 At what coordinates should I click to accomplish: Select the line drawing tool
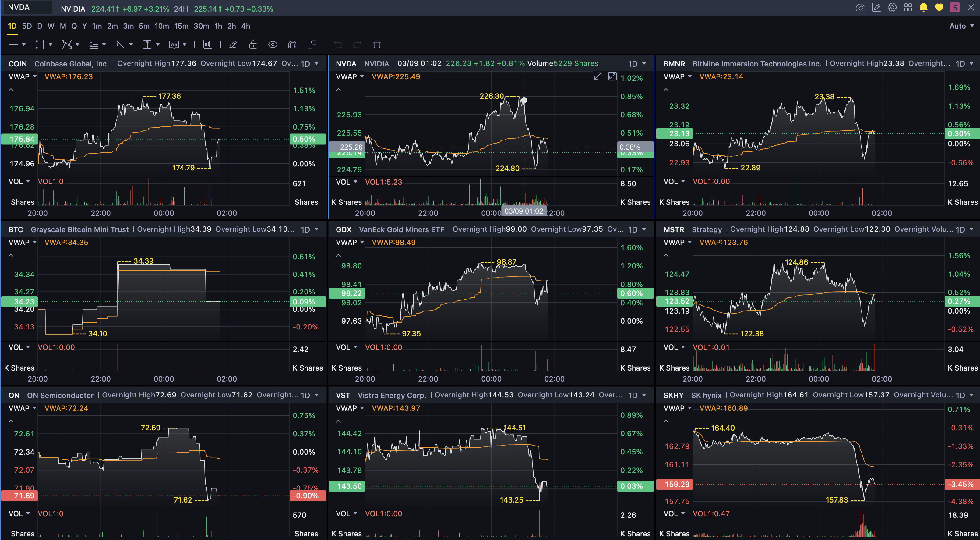(13, 44)
